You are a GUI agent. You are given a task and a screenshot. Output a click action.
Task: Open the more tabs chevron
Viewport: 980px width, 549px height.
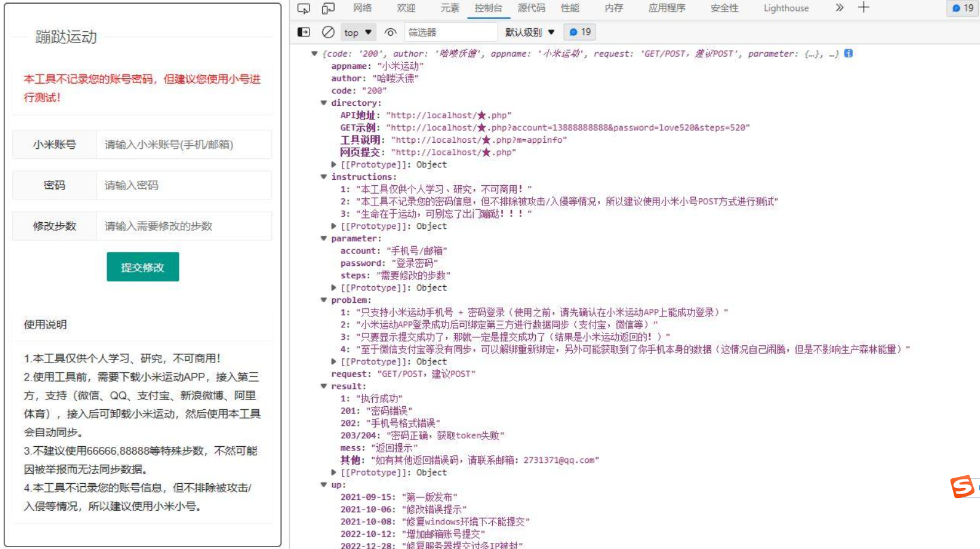point(839,7)
